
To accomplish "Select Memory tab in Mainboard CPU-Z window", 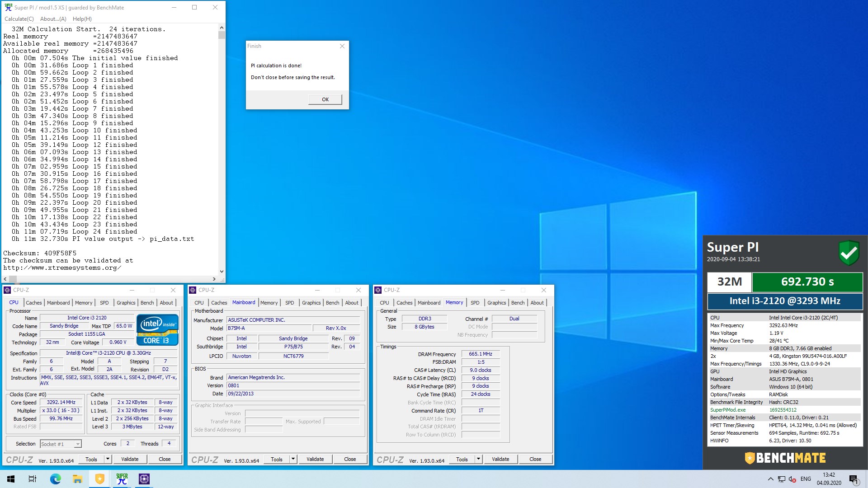I will [x=269, y=303].
